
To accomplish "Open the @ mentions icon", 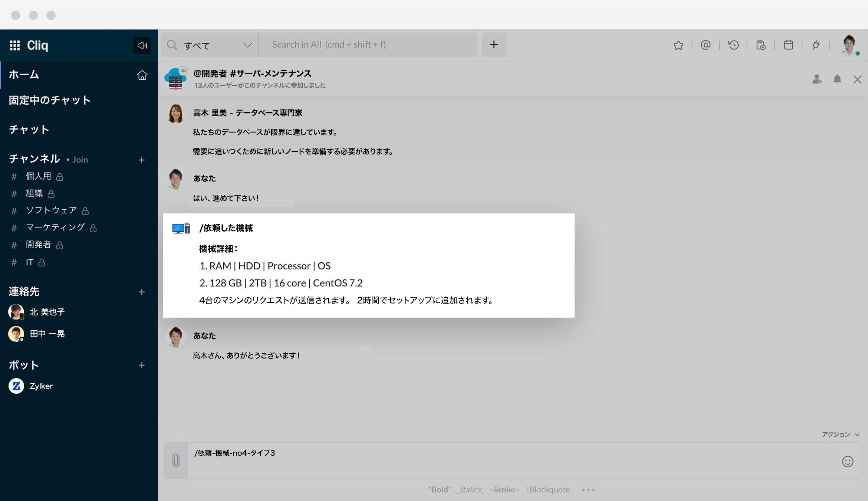I will click(706, 45).
